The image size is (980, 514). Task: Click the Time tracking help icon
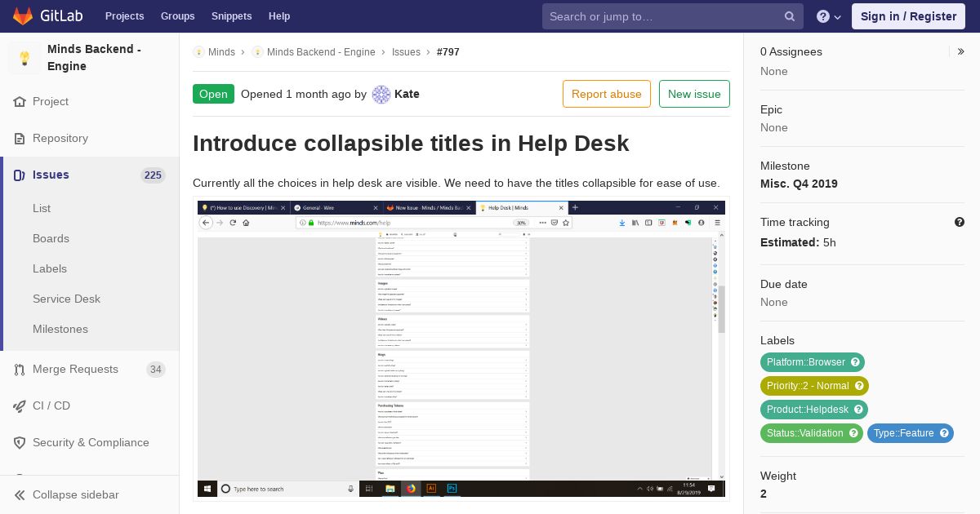[x=960, y=222]
